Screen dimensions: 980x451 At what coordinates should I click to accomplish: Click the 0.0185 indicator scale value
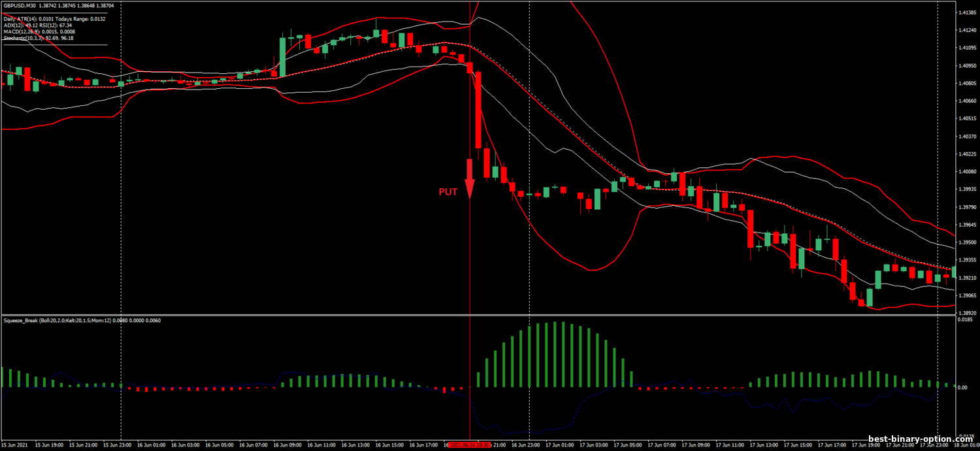tap(965, 320)
